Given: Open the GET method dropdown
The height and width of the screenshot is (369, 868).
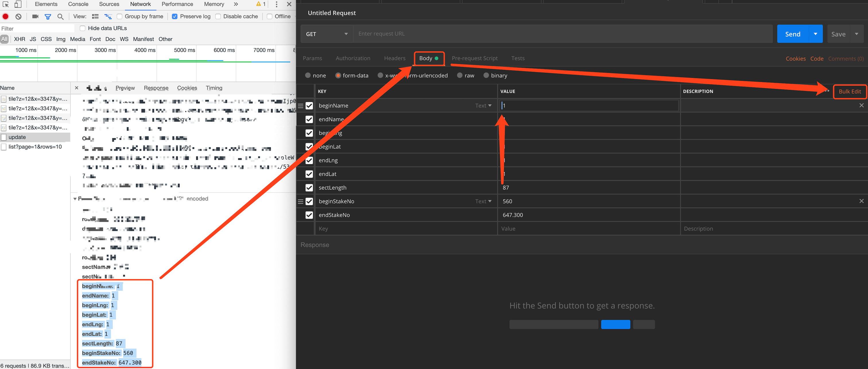Looking at the screenshot, I should click(x=327, y=34).
